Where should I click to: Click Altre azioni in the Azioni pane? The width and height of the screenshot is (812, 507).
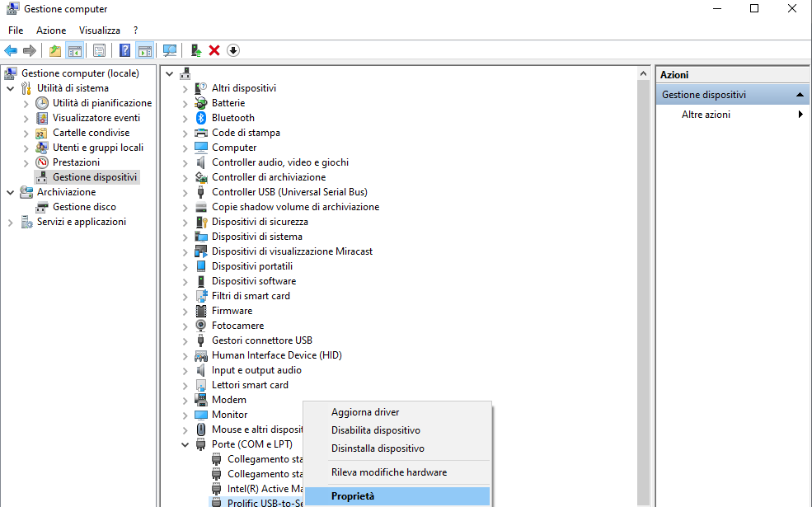(x=706, y=115)
